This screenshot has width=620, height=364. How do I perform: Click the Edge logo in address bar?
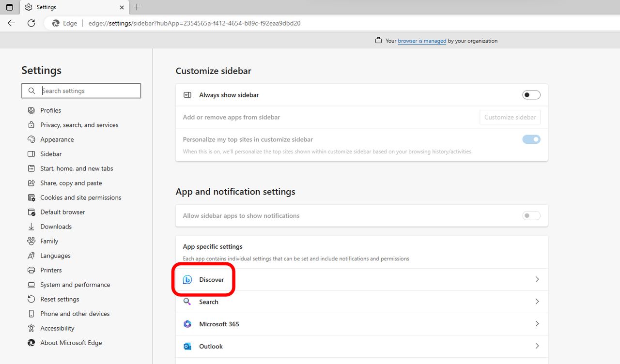56,23
